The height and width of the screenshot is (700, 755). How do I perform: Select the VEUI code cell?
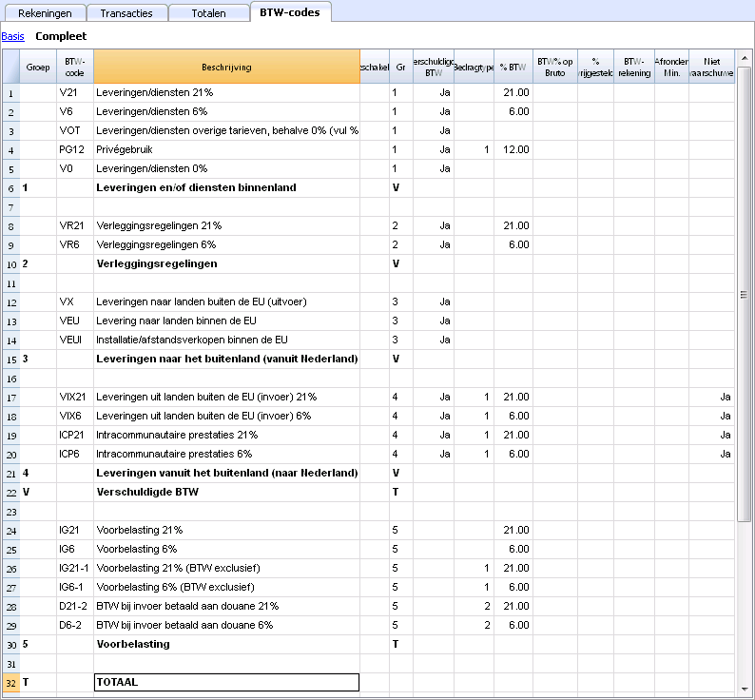tap(74, 340)
